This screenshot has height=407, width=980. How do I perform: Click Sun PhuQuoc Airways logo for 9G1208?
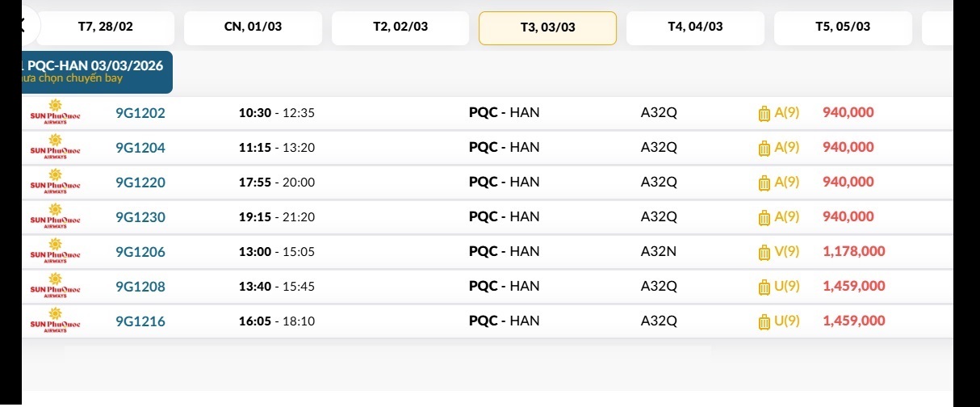55,287
